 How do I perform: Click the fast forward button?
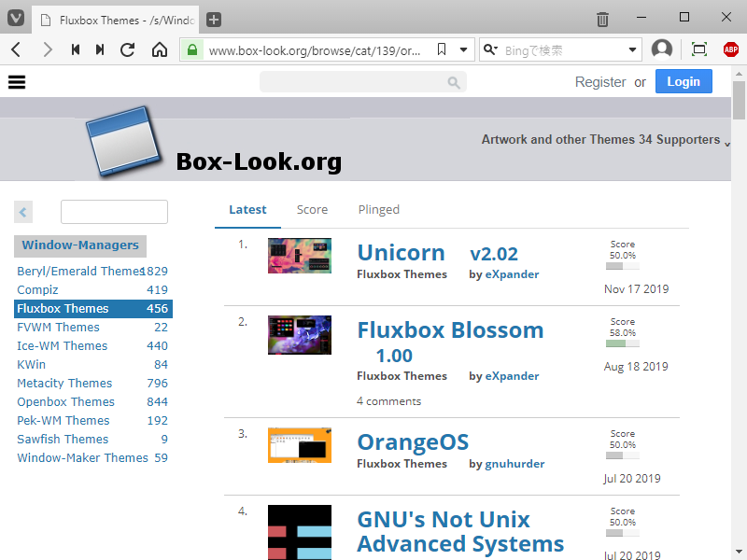[100, 49]
